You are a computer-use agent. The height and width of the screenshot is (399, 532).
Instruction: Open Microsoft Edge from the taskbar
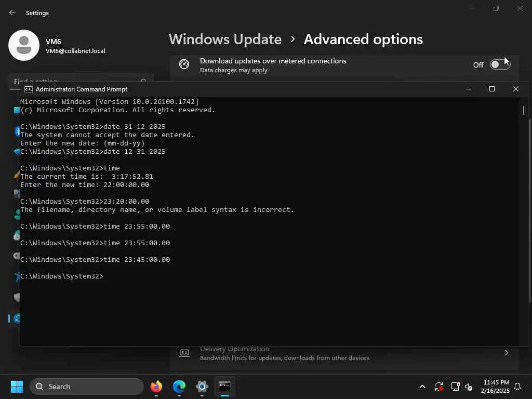(179, 387)
